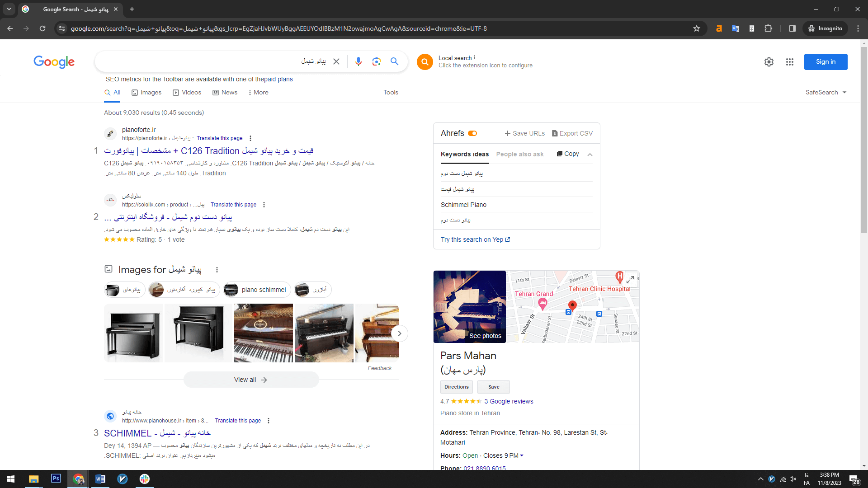
Task: Open the Keywords ideas tab
Action: pos(465,154)
